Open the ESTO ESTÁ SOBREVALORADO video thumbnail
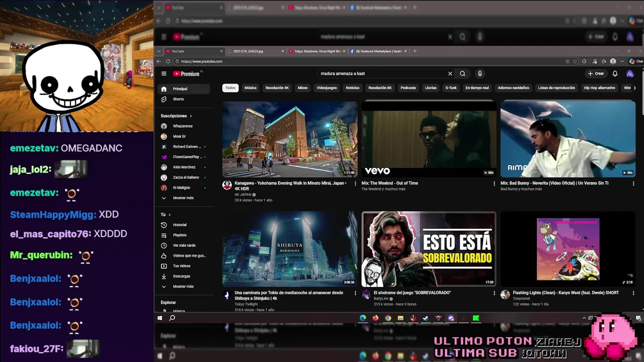The image size is (644, 362). pos(429,249)
